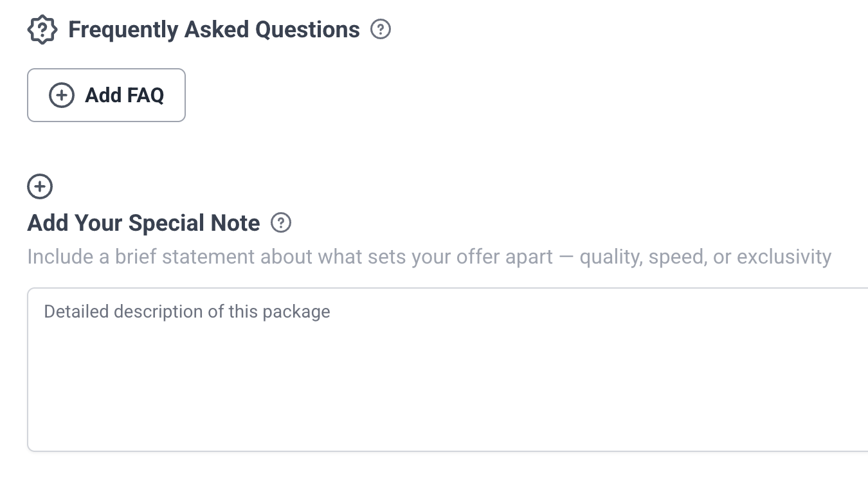Screen dimensions: 868x477
Task: Open help tooltip for Frequently Asked Questions
Action: click(381, 30)
